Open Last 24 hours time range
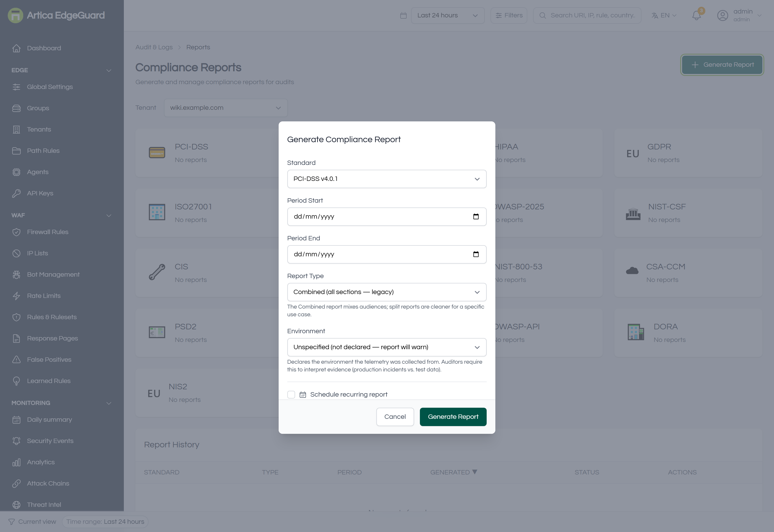 tap(448, 15)
